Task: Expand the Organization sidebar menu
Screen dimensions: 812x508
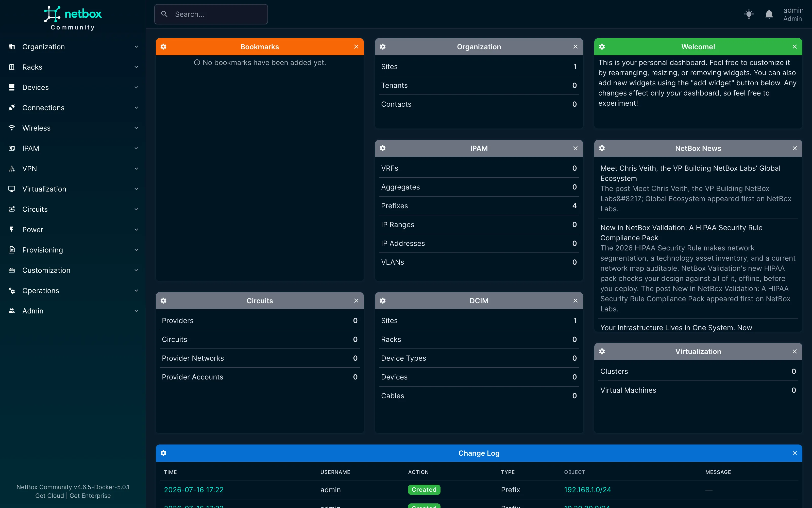Action: tap(73, 47)
